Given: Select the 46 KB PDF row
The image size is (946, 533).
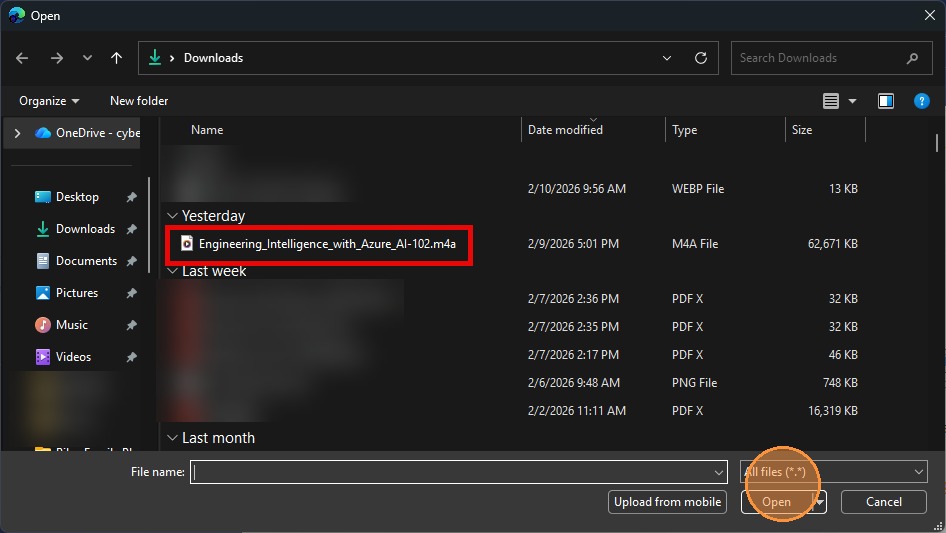Looking at the screenshot, I should (x=513, y=354).
